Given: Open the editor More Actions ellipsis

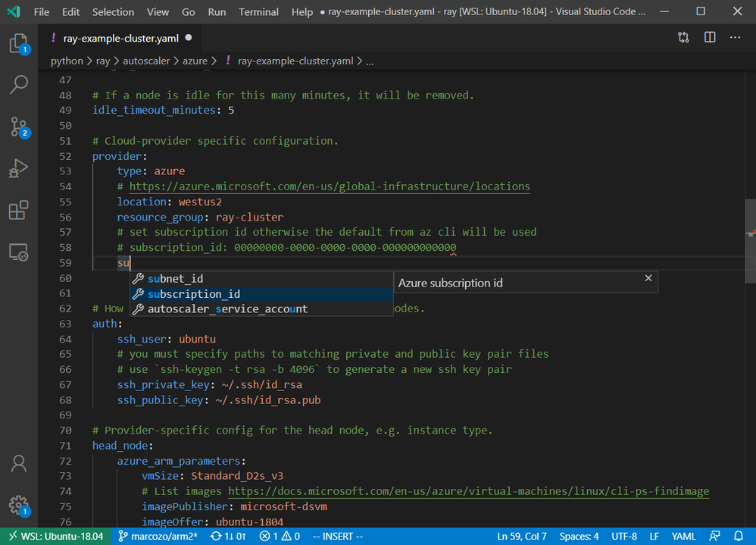Looking at the screenshot, I should (735, 38).
